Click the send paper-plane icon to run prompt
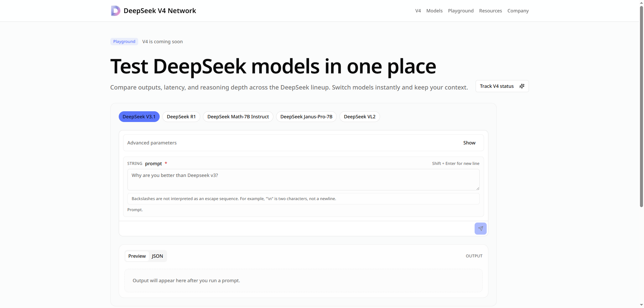644x308 pixels. pos(480,228)
